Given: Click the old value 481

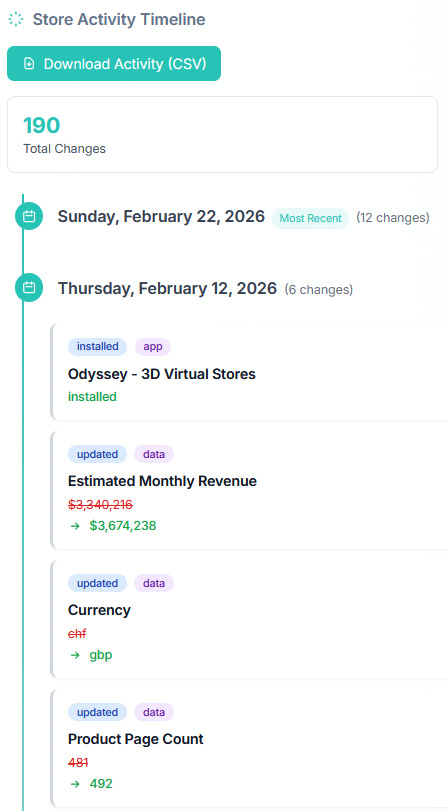Looking at the screenshot, I should pos(78,762).
